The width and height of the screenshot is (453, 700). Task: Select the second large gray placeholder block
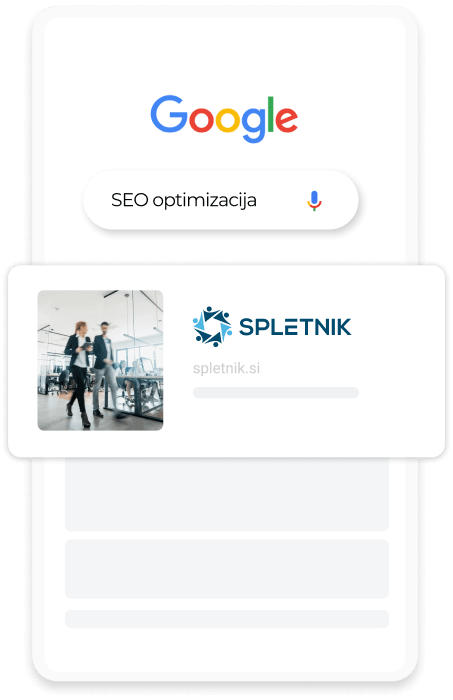227,569
